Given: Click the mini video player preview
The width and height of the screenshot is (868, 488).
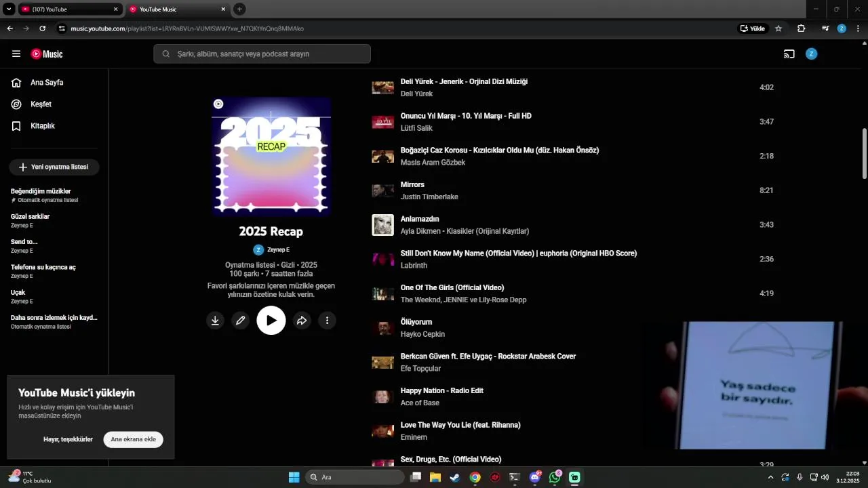Looking at the screenshot, I should click(756, 385).
